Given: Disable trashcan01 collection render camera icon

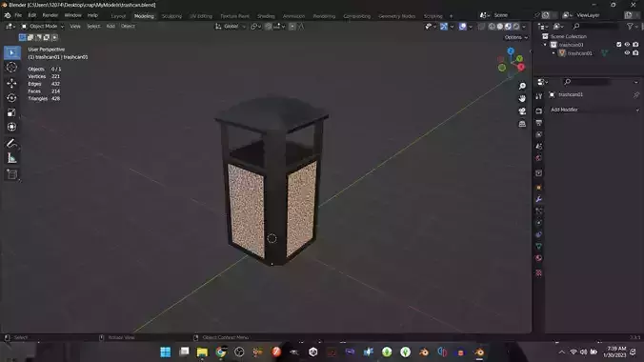Looking at the screenshot, I should (x=635, y=45).
